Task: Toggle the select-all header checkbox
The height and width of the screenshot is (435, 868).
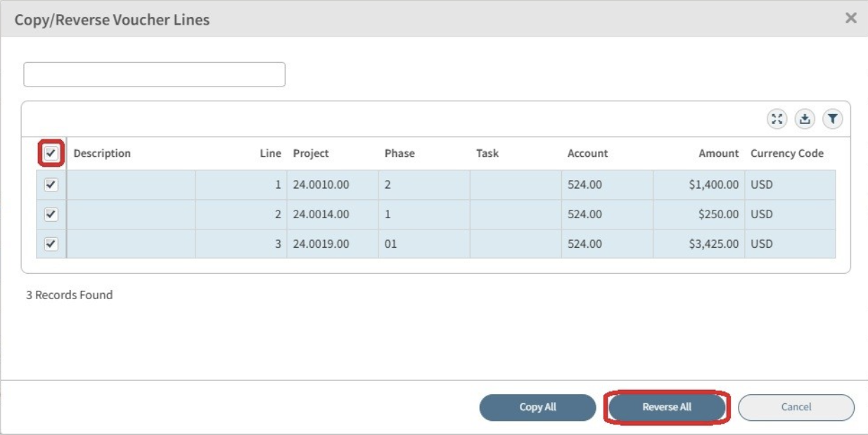Action: (x=51, y=153)
